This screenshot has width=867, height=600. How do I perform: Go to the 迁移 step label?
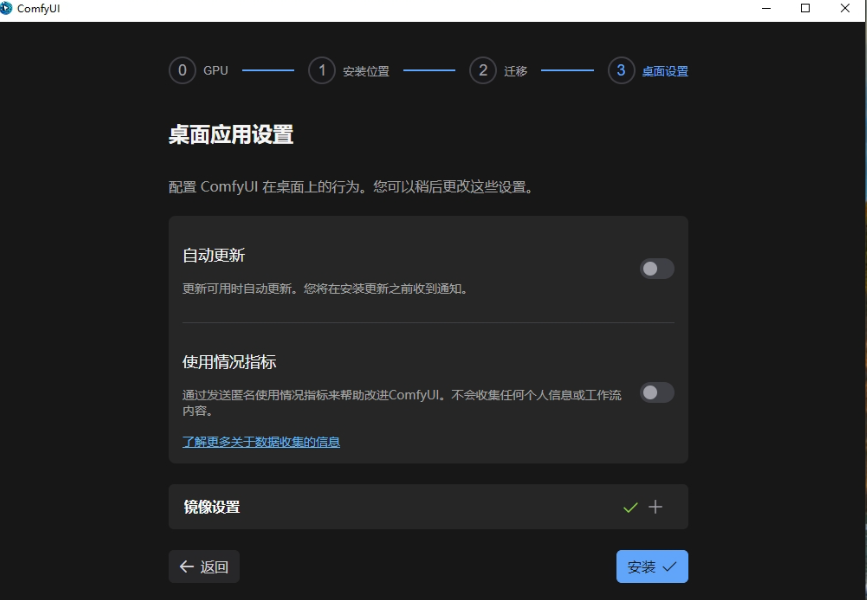516,72
